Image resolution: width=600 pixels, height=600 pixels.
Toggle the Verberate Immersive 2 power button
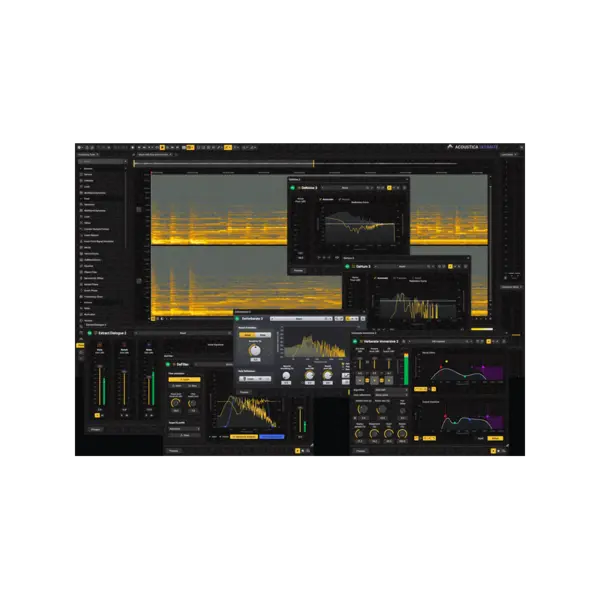point(355,341)
